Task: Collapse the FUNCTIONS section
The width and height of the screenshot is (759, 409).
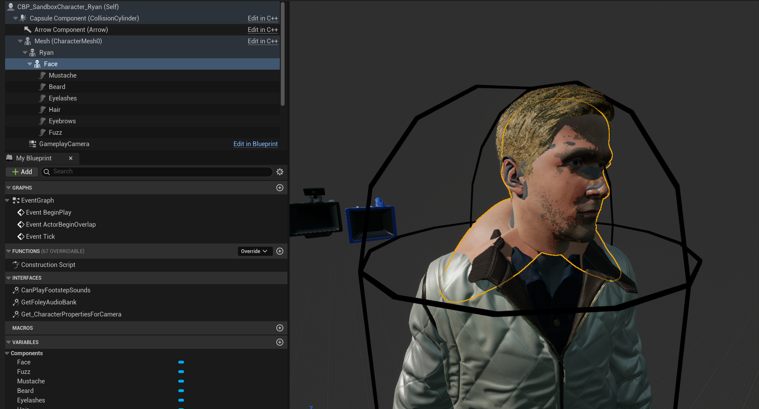Action: click(8, 251)
